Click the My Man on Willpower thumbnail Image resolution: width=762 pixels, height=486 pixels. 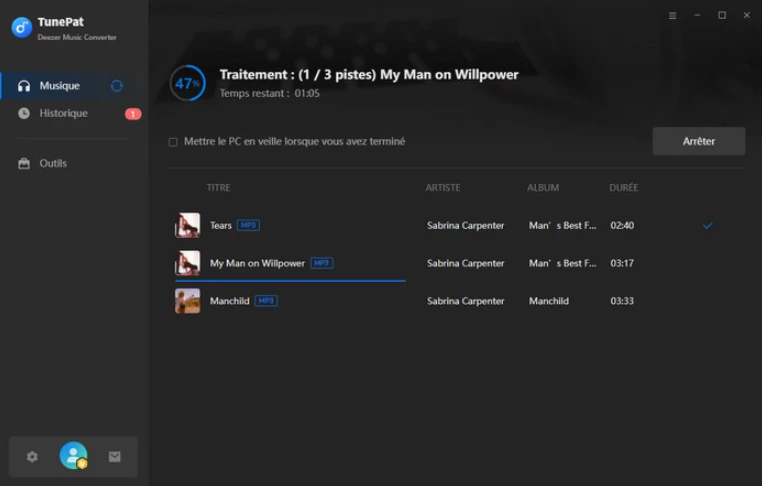coord(188,263)
